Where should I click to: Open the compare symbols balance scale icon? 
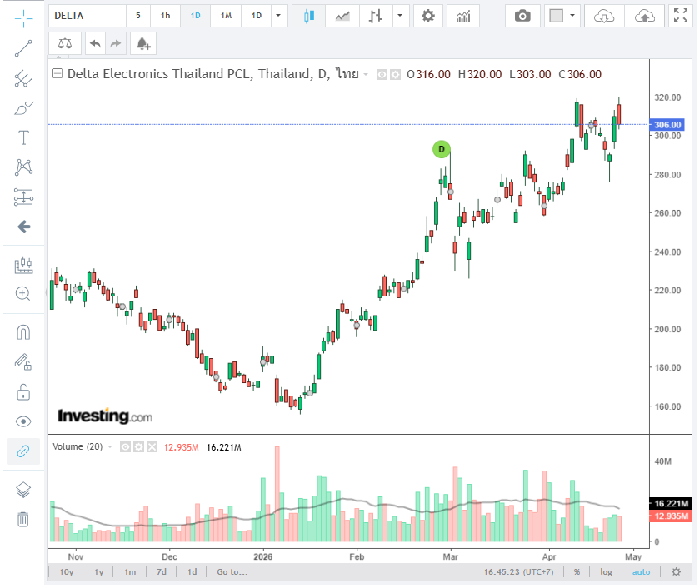(64, 43)
